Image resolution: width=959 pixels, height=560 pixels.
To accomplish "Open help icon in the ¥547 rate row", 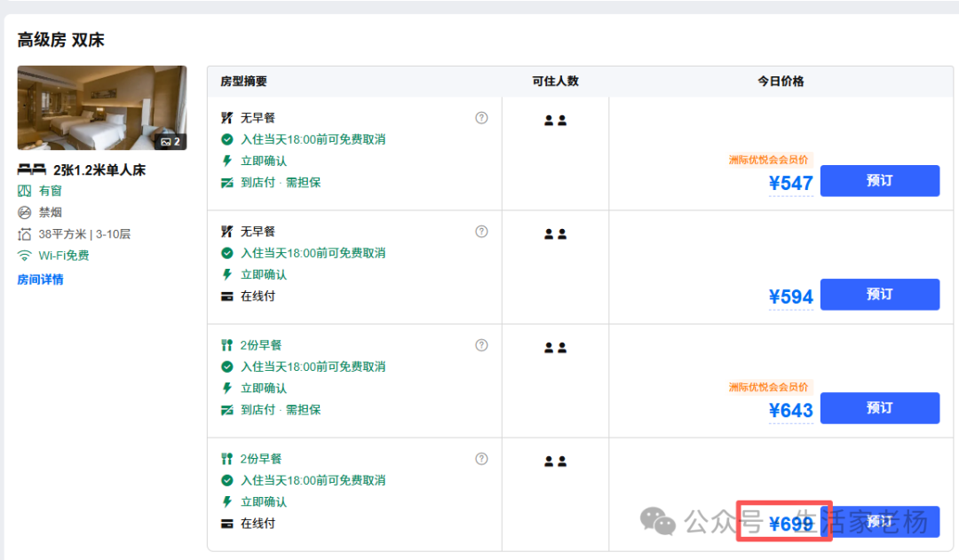I will tap(482, 118).
